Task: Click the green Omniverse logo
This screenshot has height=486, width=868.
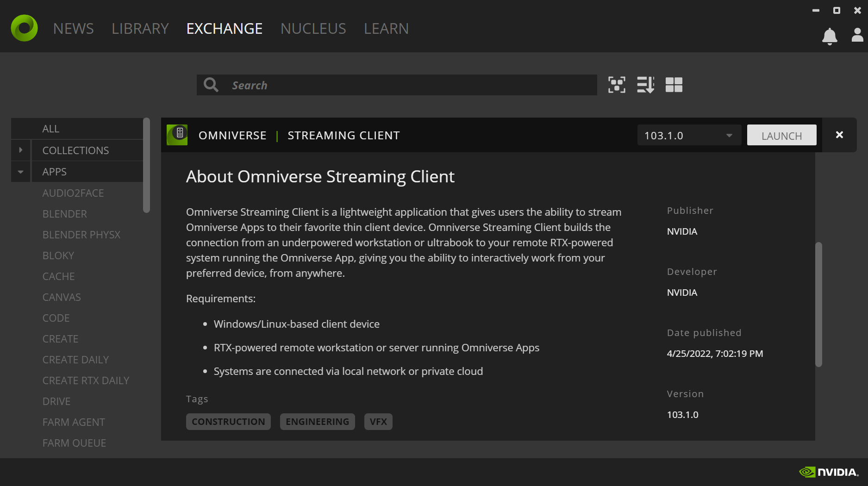Action: pos(24,28)
